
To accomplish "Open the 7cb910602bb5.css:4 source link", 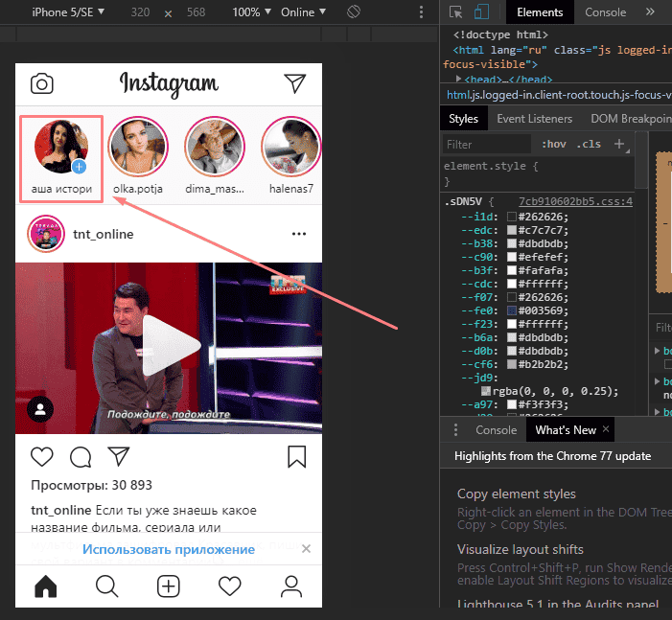I will tap(575, 202).
